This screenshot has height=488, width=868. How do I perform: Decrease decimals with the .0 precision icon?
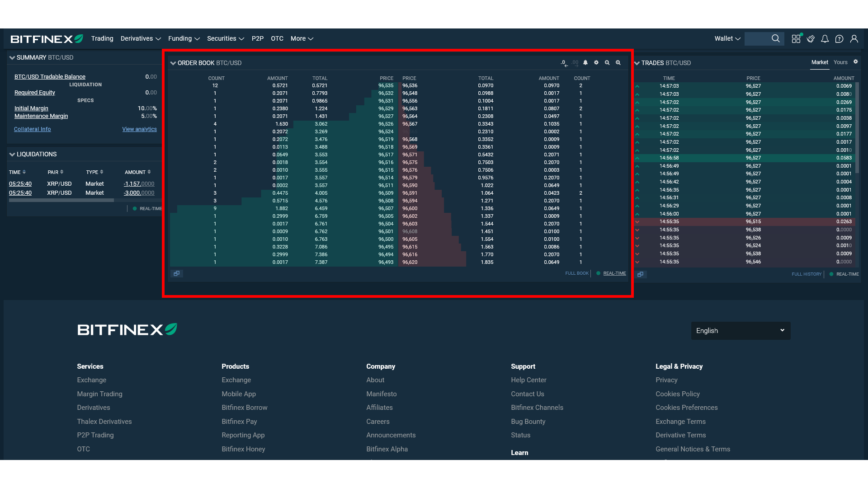(x=563, y=62)
